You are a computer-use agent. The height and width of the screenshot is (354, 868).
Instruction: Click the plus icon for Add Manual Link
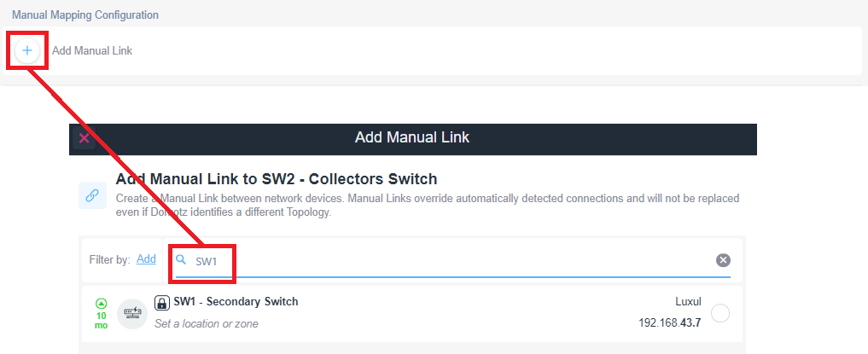click(x=27, y=50)
